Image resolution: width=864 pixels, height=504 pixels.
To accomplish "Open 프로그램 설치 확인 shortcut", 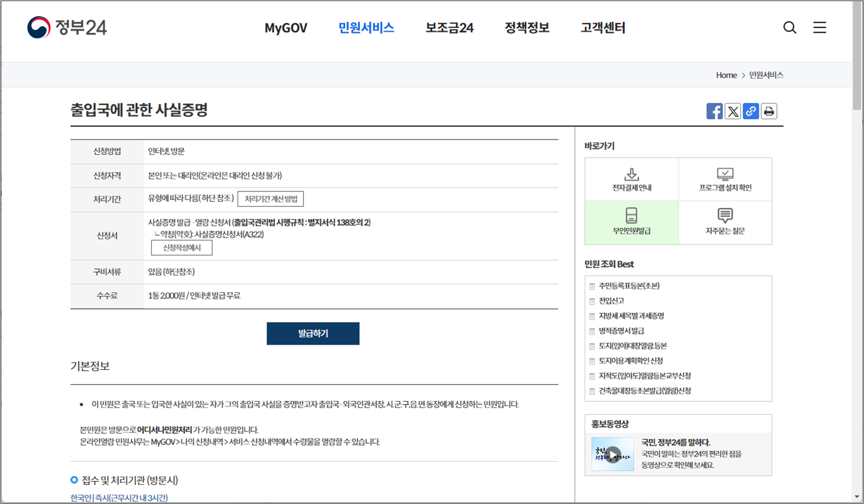I will pos(725,179).
